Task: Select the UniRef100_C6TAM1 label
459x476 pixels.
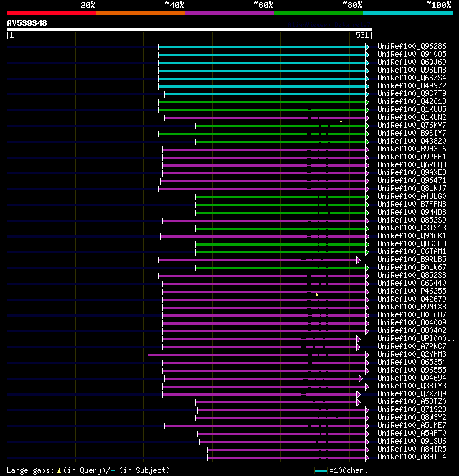Action: (x=412, y=251)
